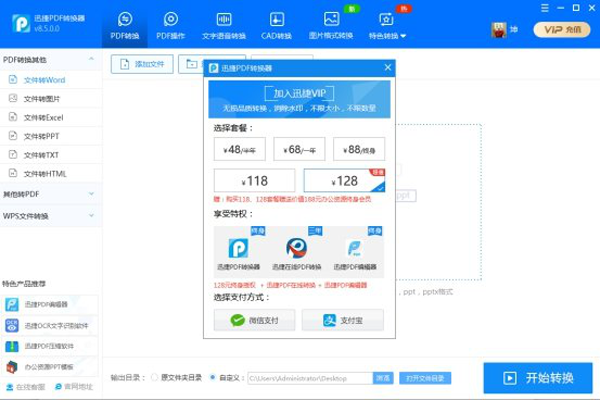The width and height of the screenshot is (600, 400).
Task: Switch to 文字语音转换 section
Action: pyautogui.click(x=226, y=27)
